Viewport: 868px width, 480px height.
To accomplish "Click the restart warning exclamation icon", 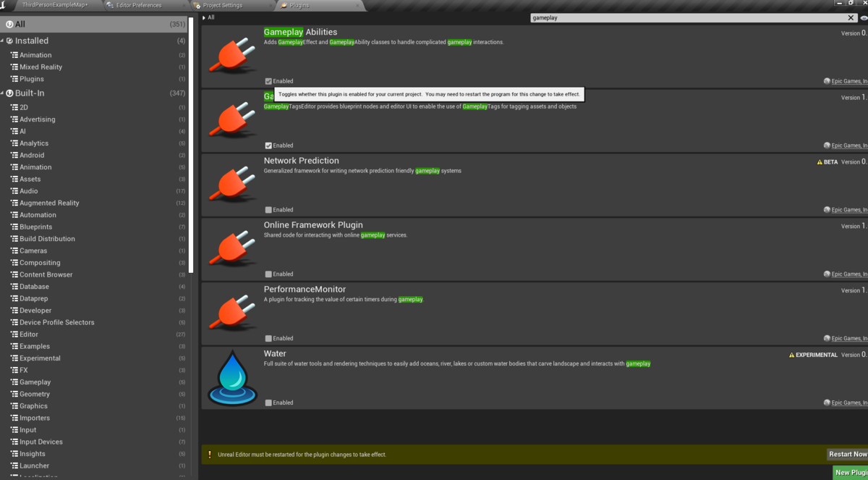I will click(210, 455).
